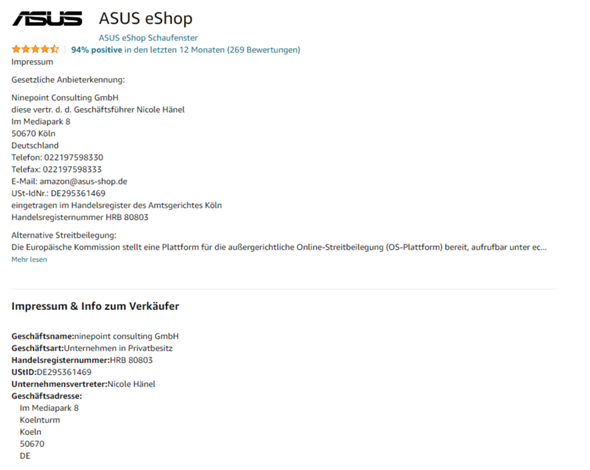The width and height of the screenshot is (590, 470).
Task: Click the Handelsregisternummer HRB 80803 line
Action: (80, 217)
